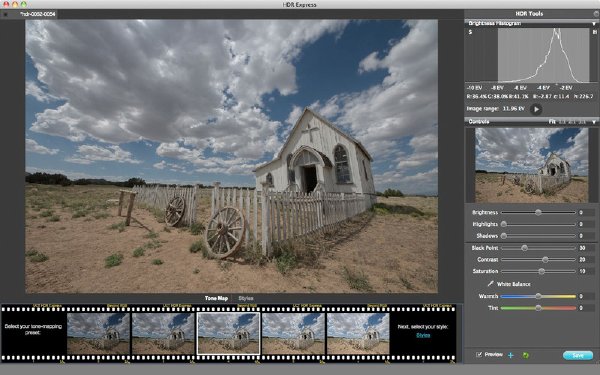Switch to the Styles tab

tap(246, 298)
